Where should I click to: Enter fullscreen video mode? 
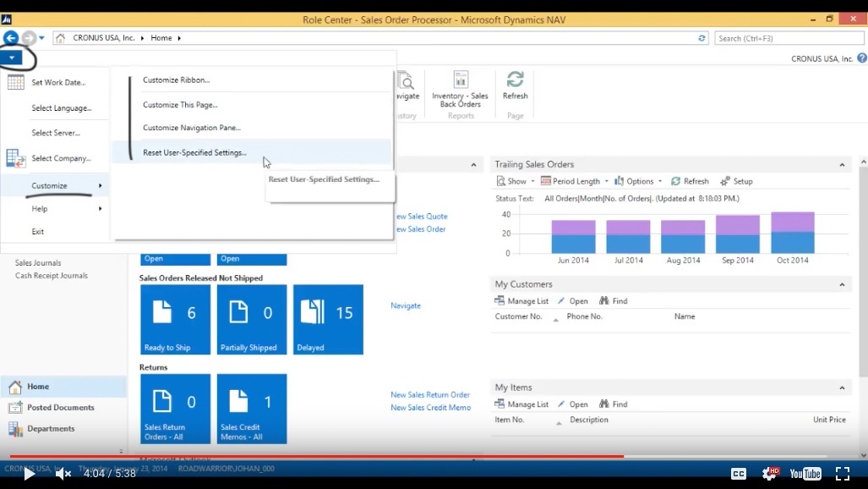click(x=843, y=474)
